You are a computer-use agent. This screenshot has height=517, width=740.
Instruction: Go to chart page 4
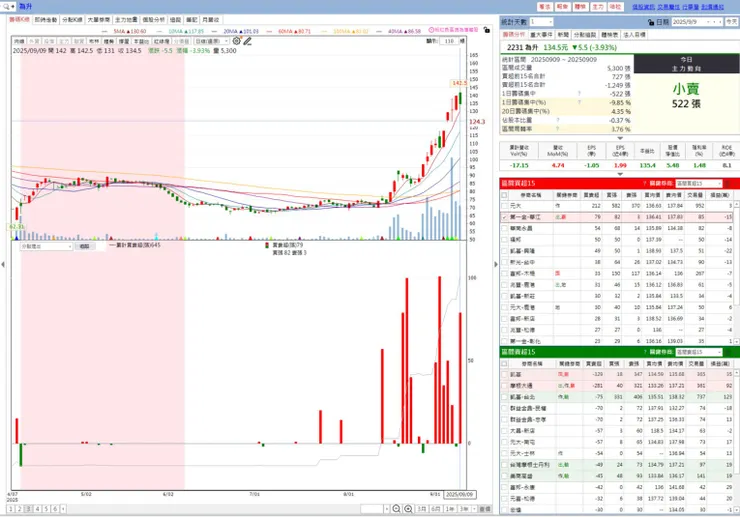(x=37, y=509)
